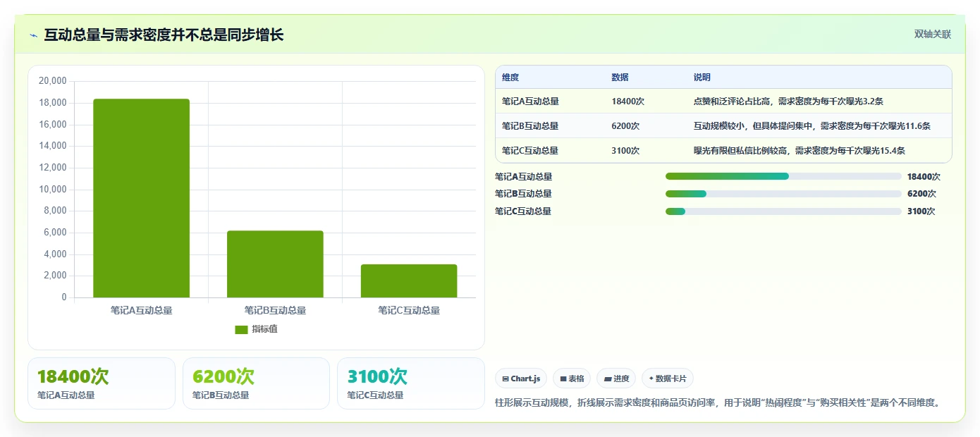980x437 pixels.
Task: Toggle the 指标值 legend color box
Action: tap(241, 329)
